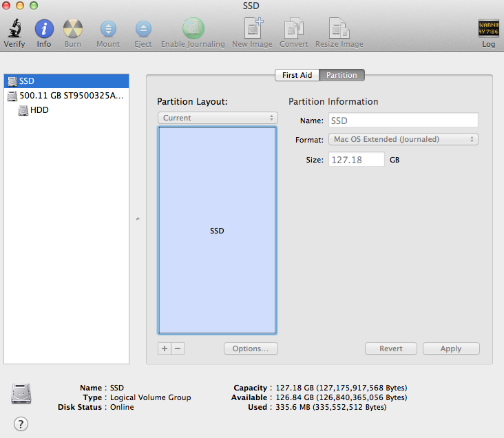Click the Type value Logical Volume Group

tap(150, 397)
